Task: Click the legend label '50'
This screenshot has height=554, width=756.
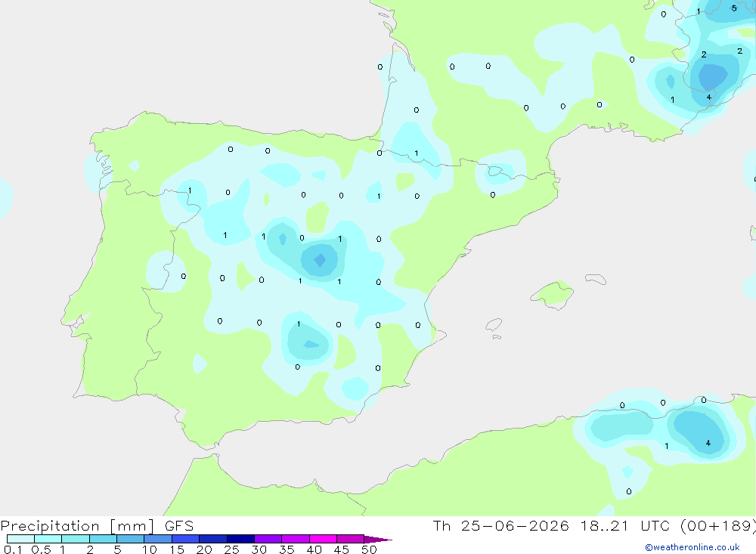Action: pyautogui.click(x=369, y=549)
